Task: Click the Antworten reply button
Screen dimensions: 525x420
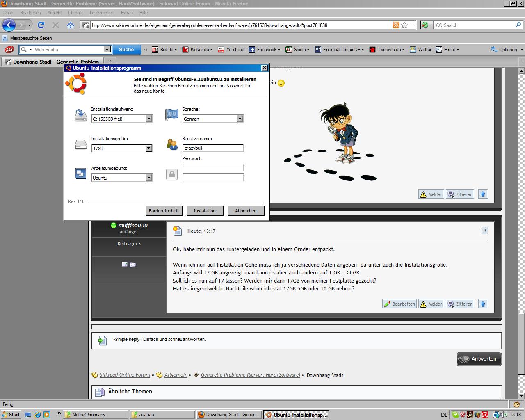Action: (479, 359)
